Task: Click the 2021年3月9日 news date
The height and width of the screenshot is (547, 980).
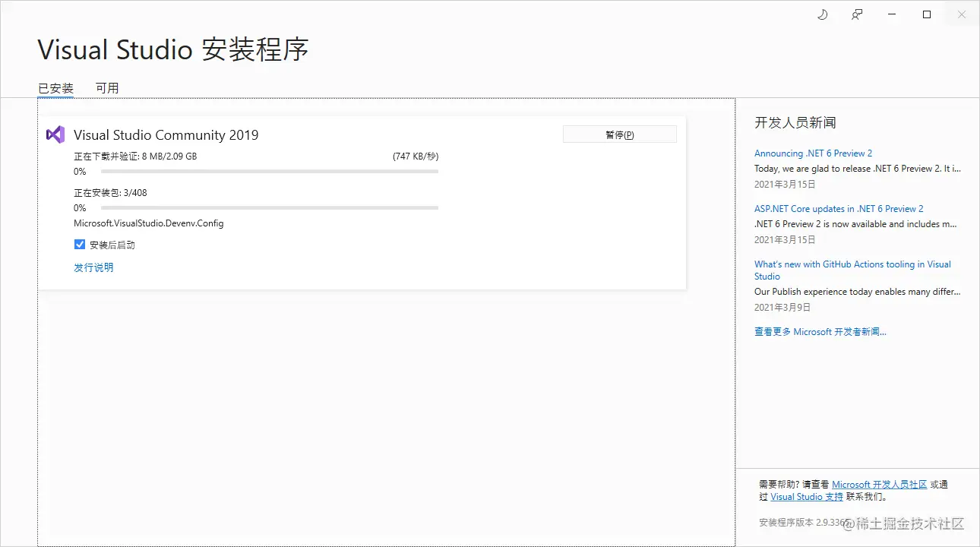Action: (782, 308)
